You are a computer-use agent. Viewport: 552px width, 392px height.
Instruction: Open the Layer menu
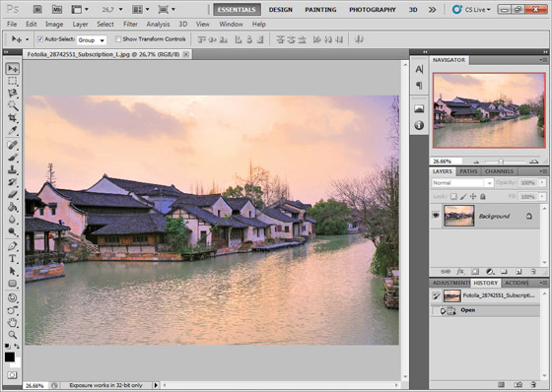(80, 25)
